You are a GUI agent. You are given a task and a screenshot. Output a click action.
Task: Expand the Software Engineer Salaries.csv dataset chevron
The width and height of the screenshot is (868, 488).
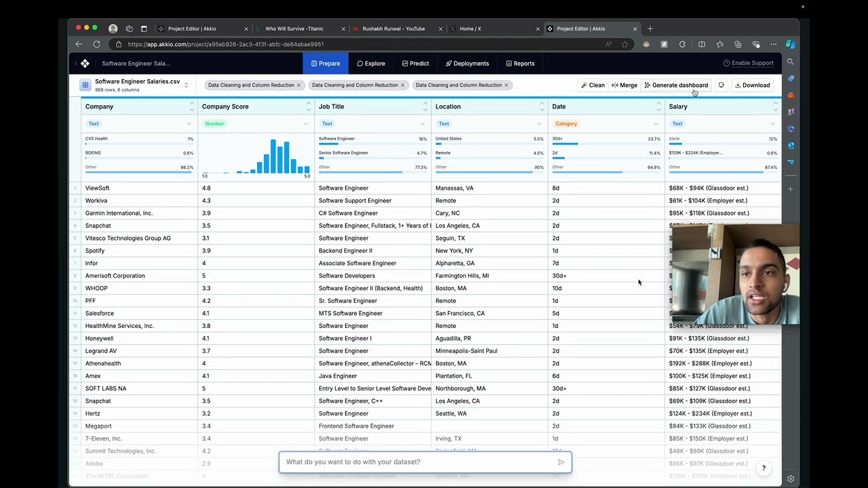pyautogui.click(x=186, y=83)
